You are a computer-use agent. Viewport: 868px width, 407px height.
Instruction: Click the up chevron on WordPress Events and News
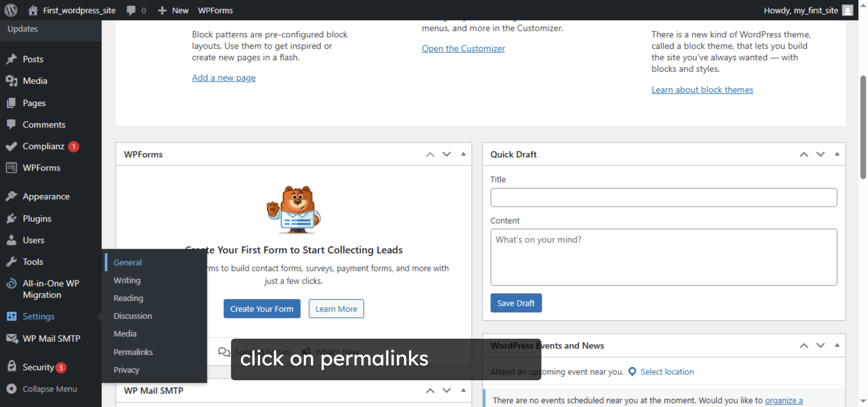803,345
